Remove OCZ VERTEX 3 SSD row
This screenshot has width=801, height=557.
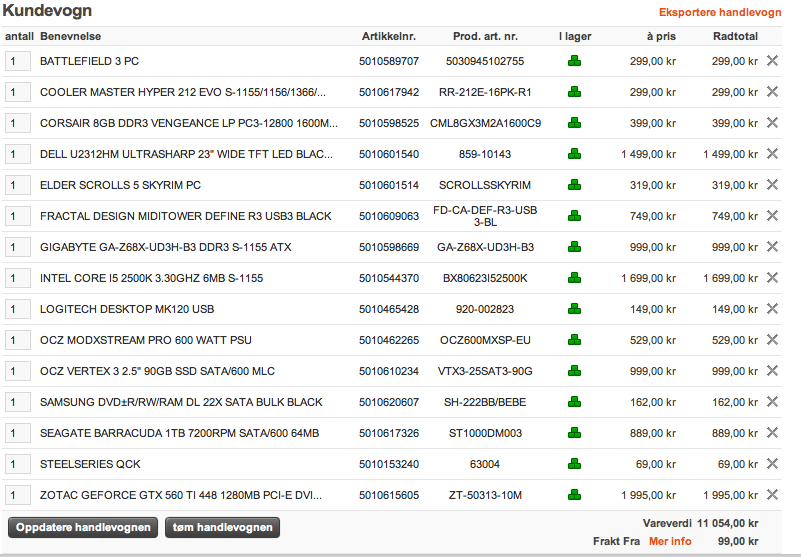click(x=772, y=370)
